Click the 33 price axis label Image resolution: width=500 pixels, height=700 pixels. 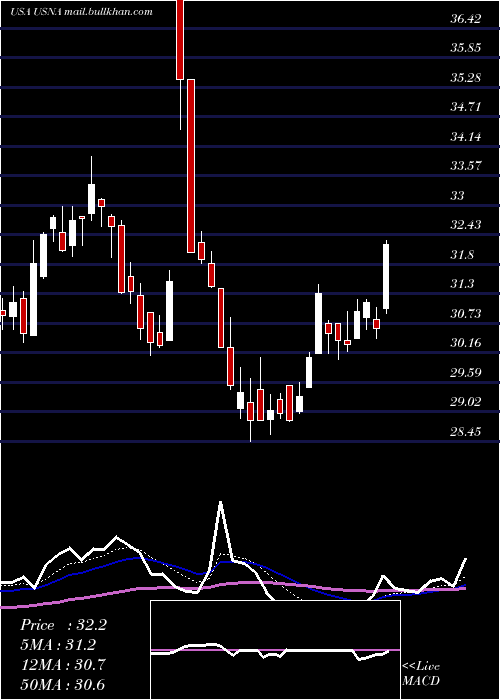458,195
